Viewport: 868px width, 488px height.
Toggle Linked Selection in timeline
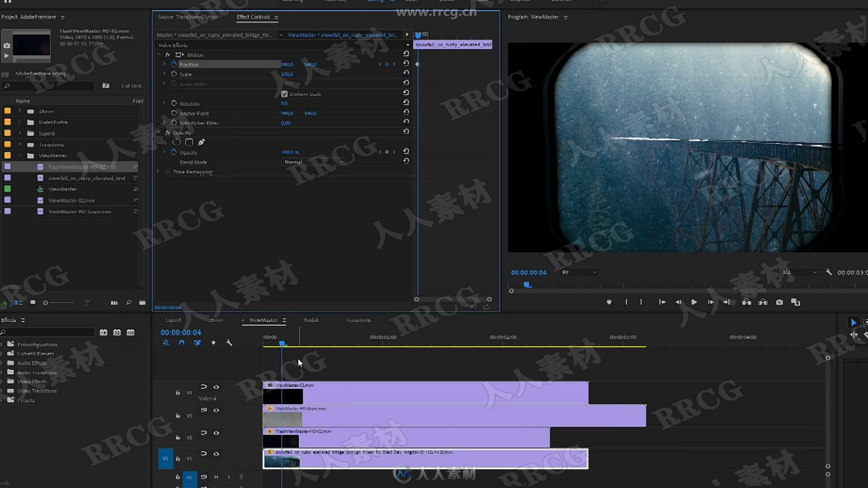point(197,343)
